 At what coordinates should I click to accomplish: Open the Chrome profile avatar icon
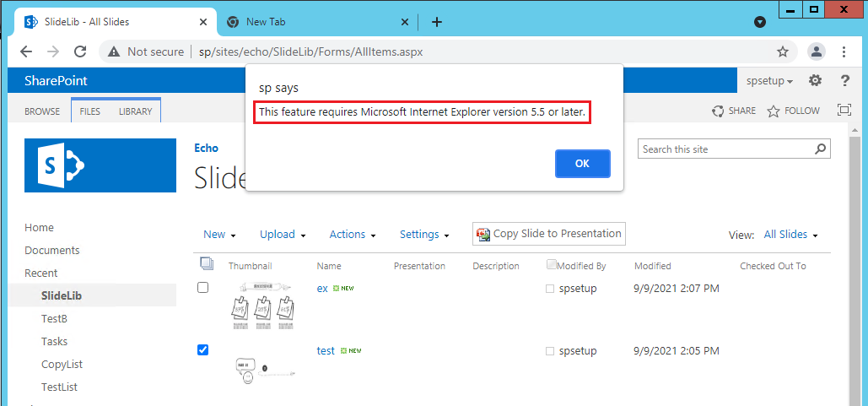pos(817,52)
